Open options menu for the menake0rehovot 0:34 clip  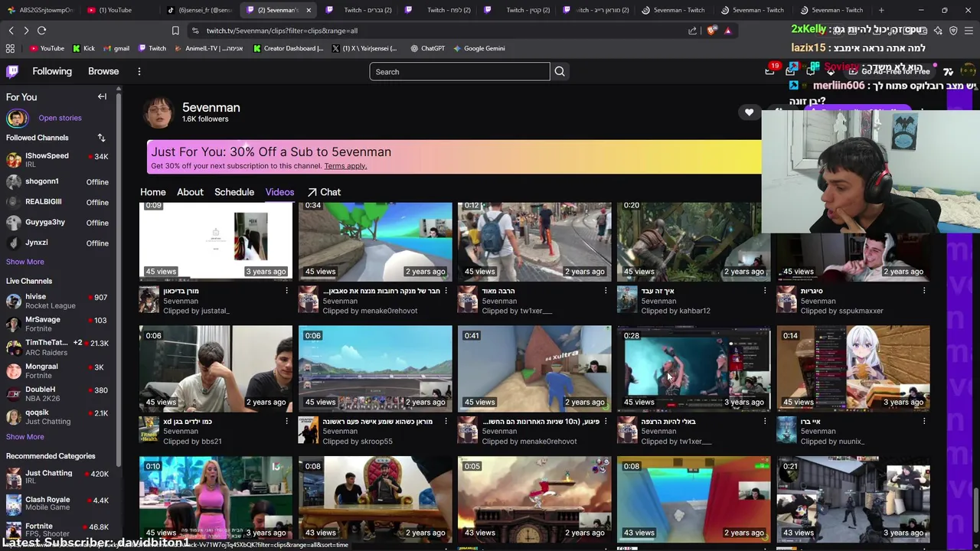(x=446, y=291)
